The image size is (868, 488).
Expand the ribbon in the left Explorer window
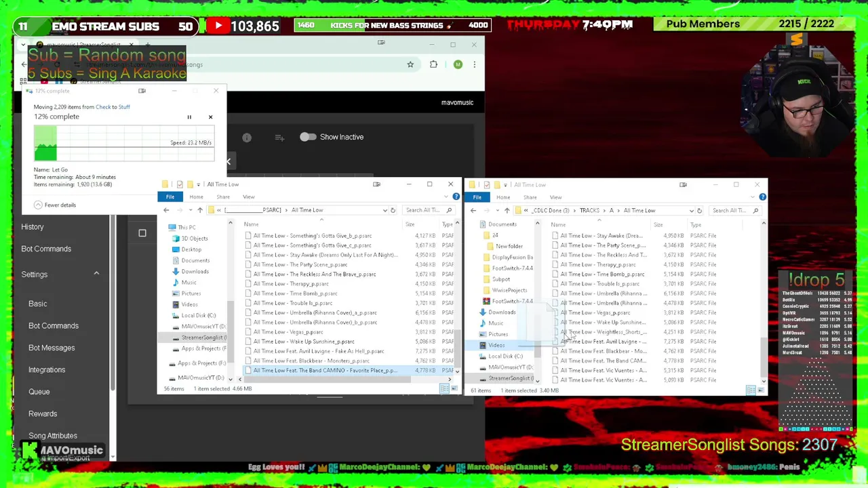click(x=446, y=197)
